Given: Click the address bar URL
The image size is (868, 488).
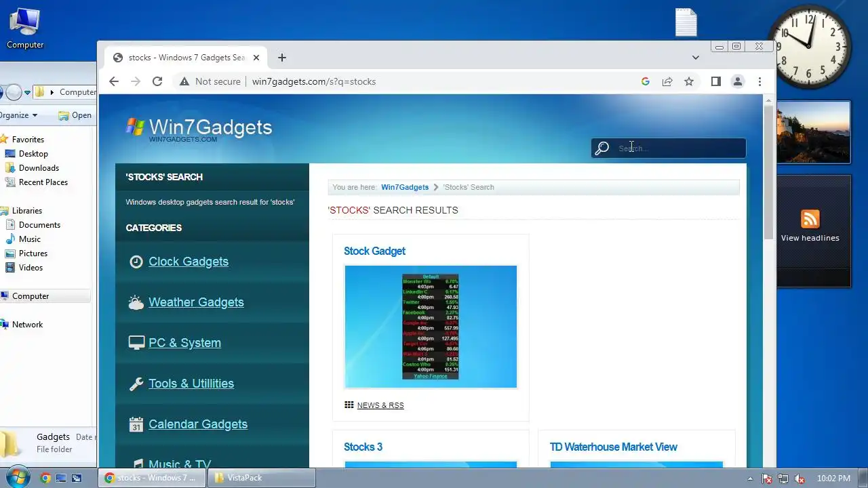Looking at the screenshot, I should pos(314,81).
